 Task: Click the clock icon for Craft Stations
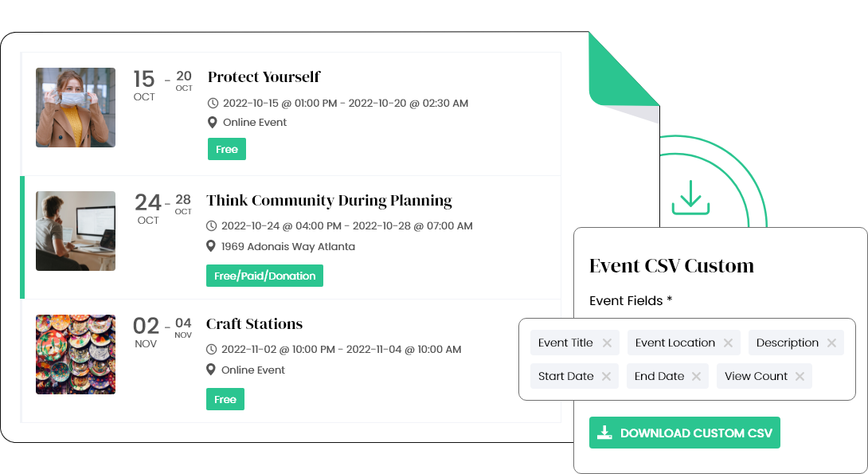pos(212,349)
